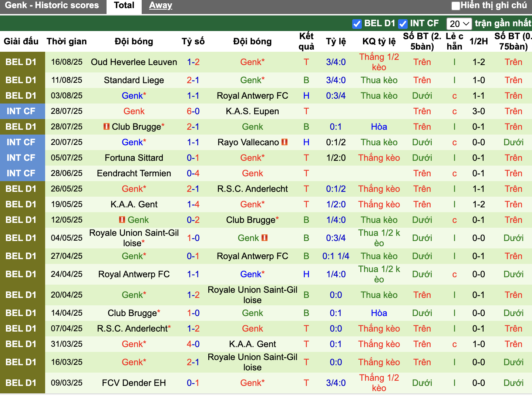The height and width of the screenshot is (397, 532).
Task: Open R.S.C. Anderlecht on 26/05/25 row
Action: point(252,189)
